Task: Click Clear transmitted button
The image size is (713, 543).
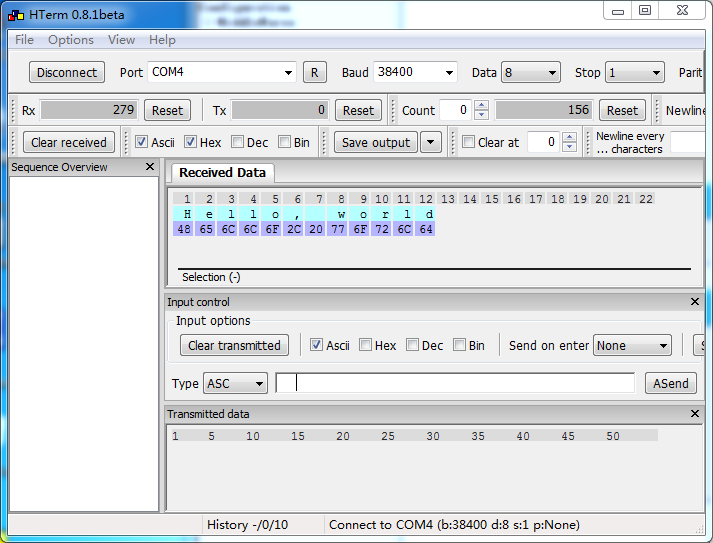Action: coord(234,345)
